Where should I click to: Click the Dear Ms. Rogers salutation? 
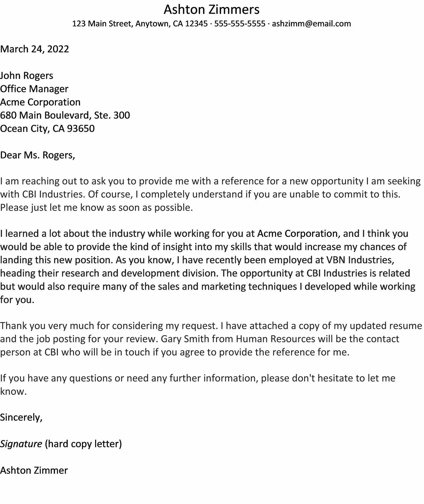click(38, 155)
